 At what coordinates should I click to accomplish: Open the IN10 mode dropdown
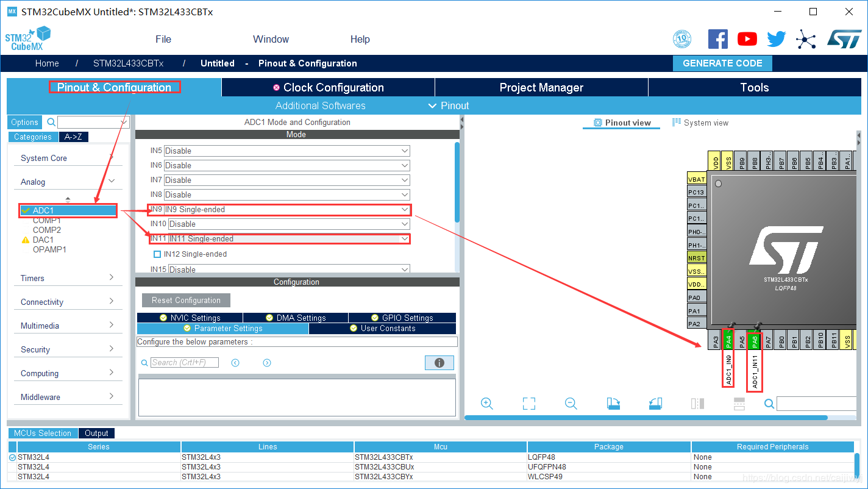pos(289,224)
